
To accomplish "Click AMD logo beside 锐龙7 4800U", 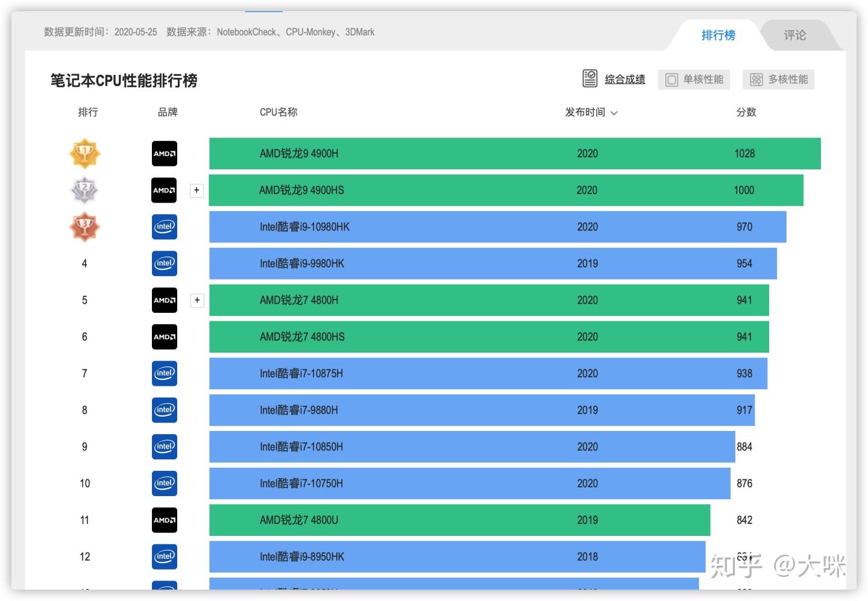I will click(165, 520).
